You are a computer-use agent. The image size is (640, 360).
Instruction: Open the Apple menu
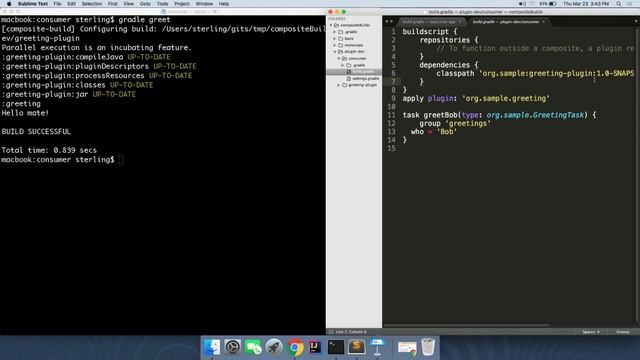(9, 4)
